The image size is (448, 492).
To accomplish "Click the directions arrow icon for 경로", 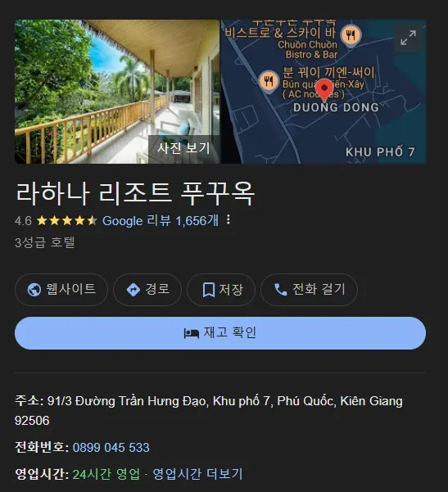I will 133,290.
